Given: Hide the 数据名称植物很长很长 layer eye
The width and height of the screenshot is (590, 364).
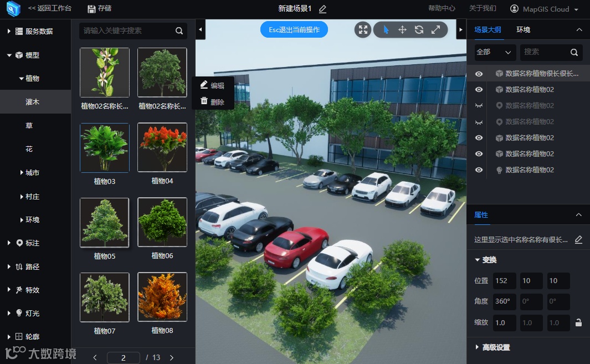Looking at the screenshot, I should (x=479, y=74).
